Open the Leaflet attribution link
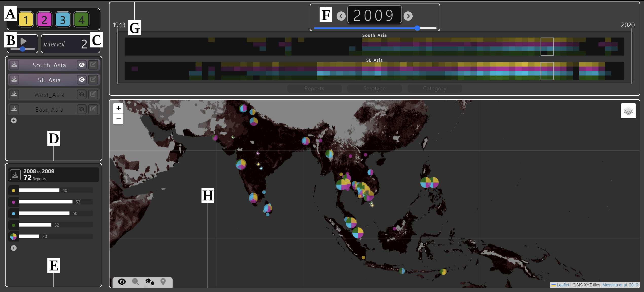The width and height of the screenshot is (644, 292). point(562,285)
